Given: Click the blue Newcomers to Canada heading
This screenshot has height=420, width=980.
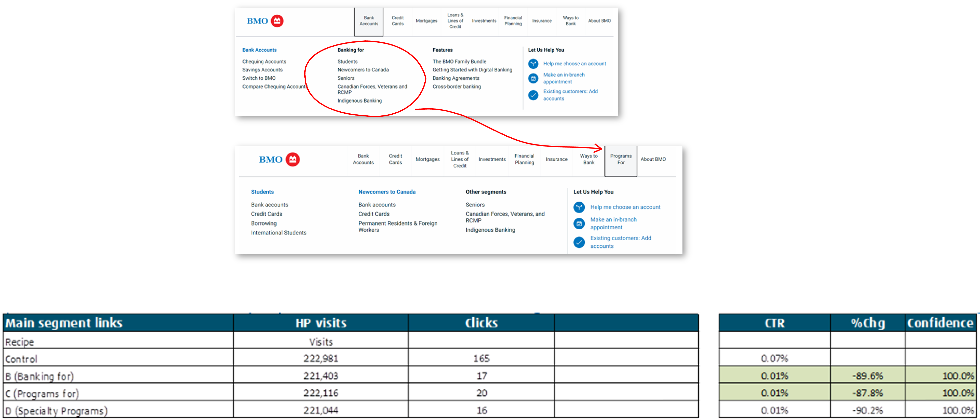Looking at the screenshot, I should point(387,192).
